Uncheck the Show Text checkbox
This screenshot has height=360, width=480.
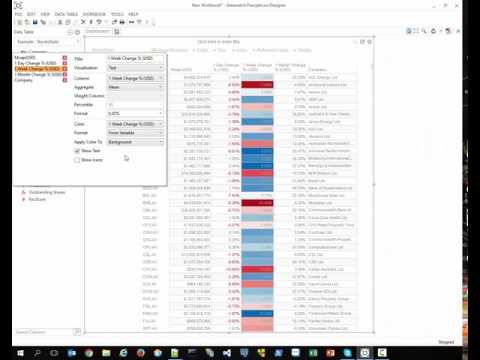coord(77,151)
